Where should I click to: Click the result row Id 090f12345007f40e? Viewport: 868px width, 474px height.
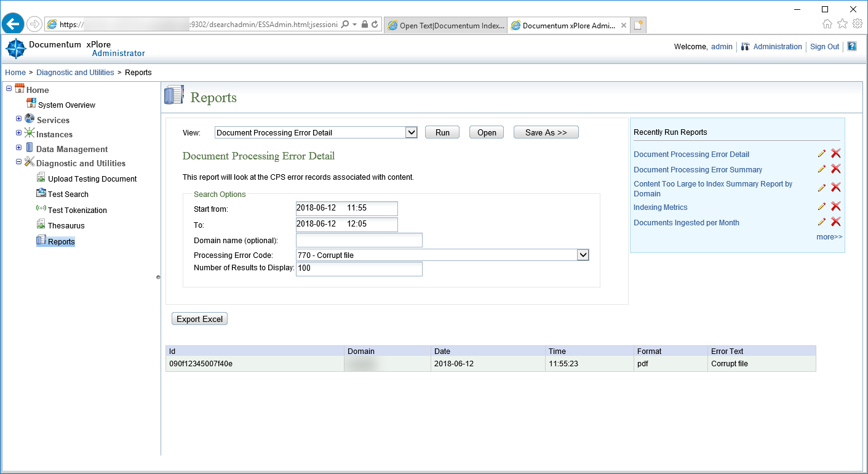point(201,364)
